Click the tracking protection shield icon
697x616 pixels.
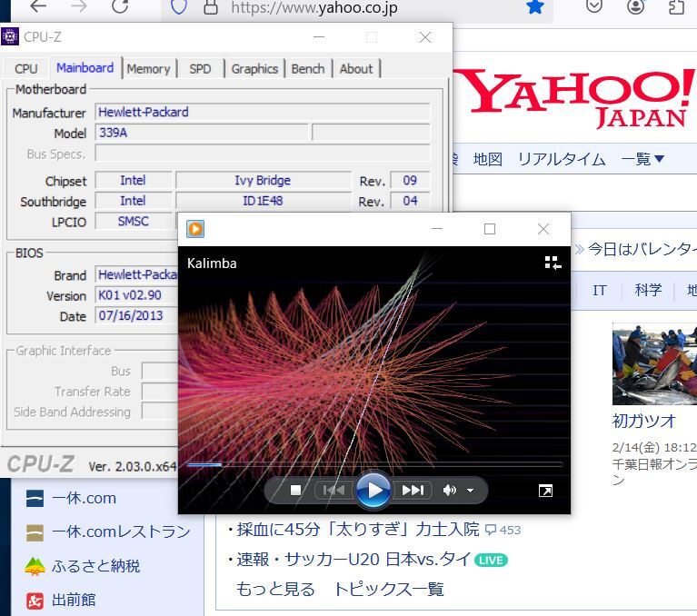pyautogui.click(x=179, y=7)
